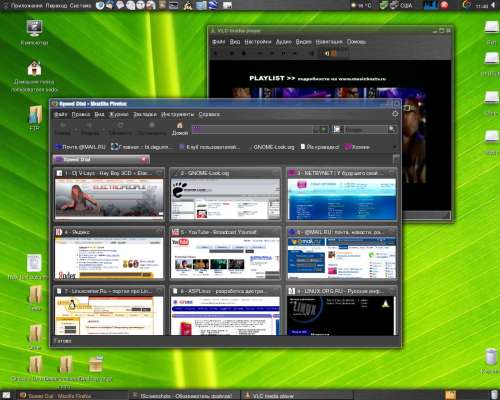Open the Закладки menu in Firefox
The height and width of the screenshot is (400, 500).
[145, 114]
